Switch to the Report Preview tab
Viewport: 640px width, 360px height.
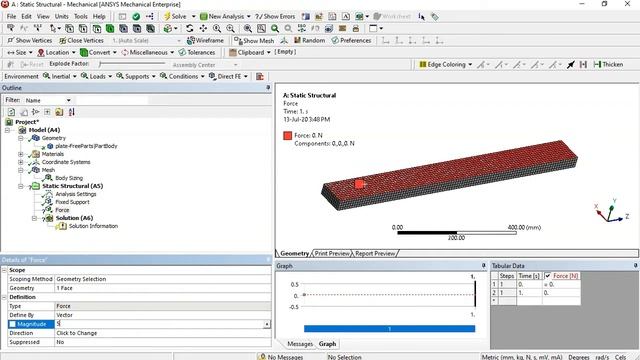click(375, 253)
